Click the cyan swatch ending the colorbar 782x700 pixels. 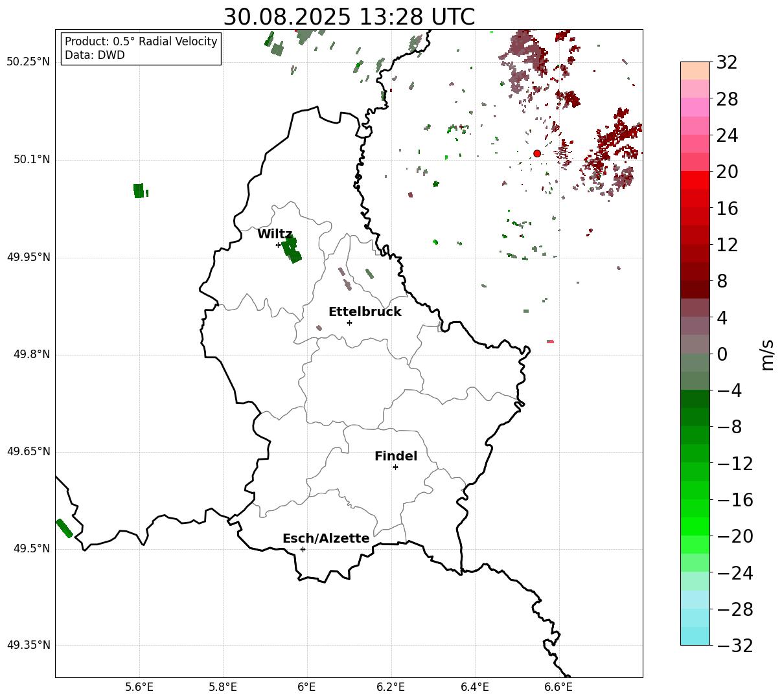(695, 636)
